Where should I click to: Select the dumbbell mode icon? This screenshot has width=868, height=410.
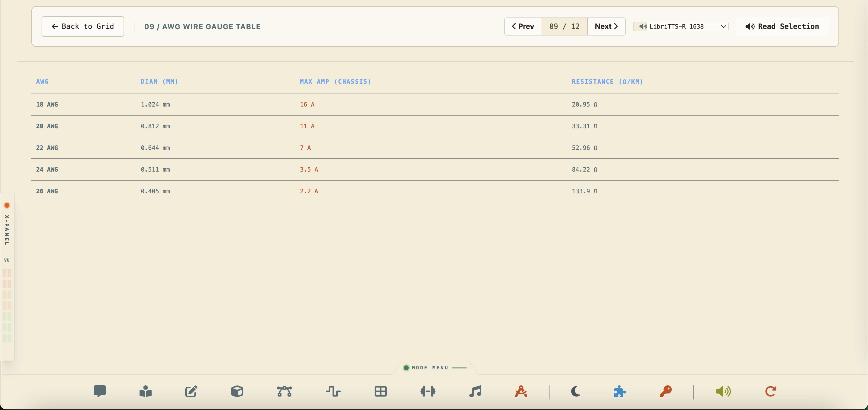click(x=428, y=391)
